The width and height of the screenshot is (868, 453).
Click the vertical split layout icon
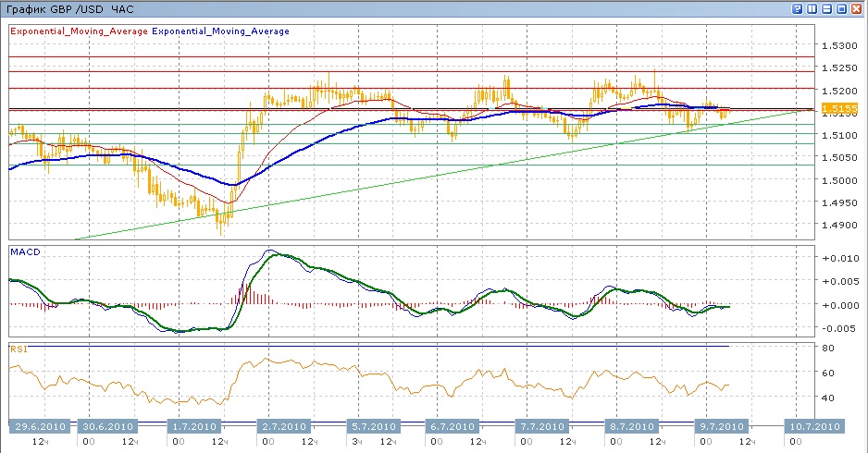(812, 8)
